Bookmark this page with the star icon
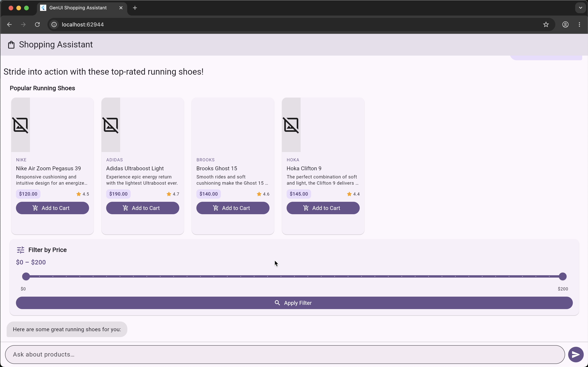 click(546, 24)
